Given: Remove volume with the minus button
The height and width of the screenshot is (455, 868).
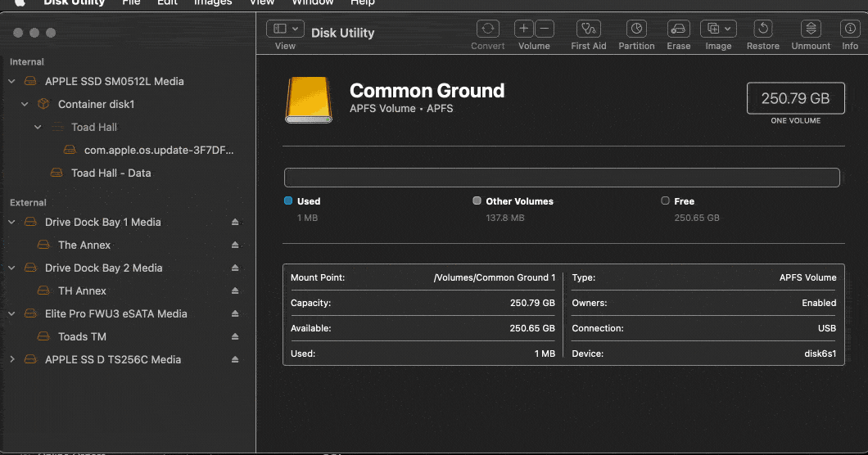Looking at the screenshot, I should 545,29.
